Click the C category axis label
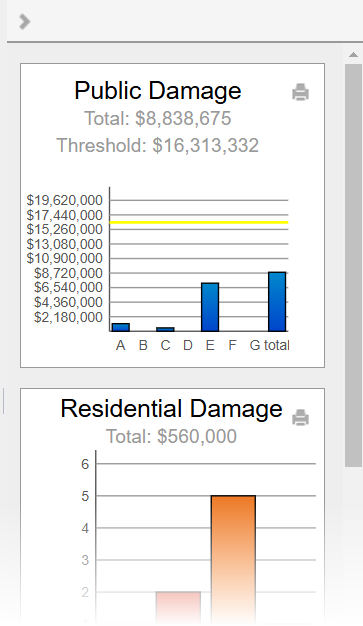The width and height of the screenshot is (363, 626). 165,345
